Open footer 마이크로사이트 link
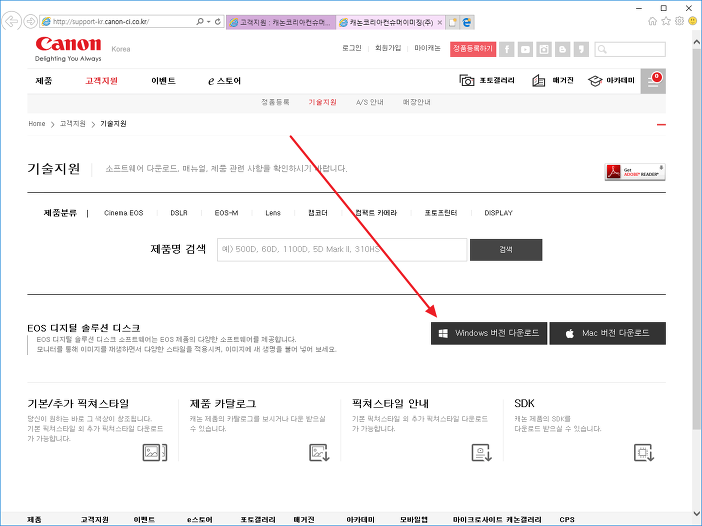The image size is (702, 526). click(x=477, y=520)
